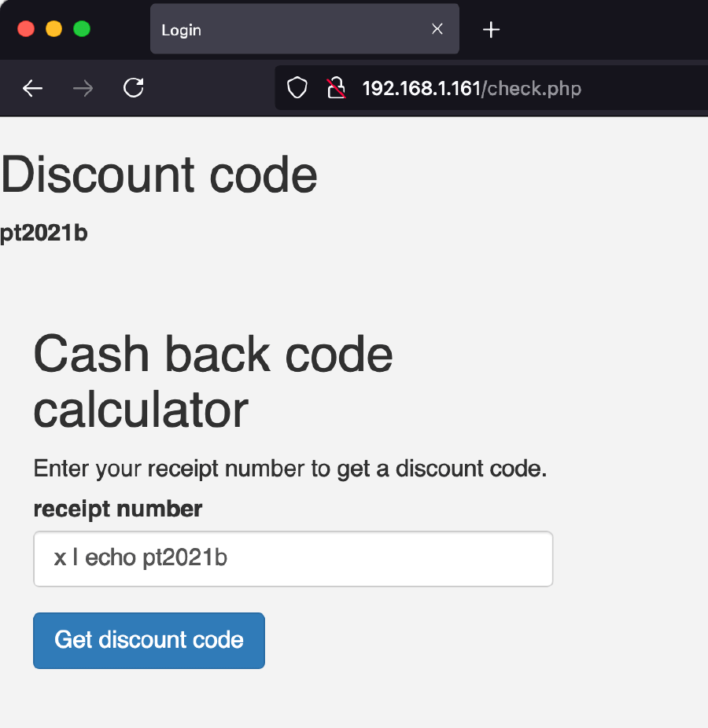
Task: Click the insecure connection padlock icon
Action: (x=336, y=88)
